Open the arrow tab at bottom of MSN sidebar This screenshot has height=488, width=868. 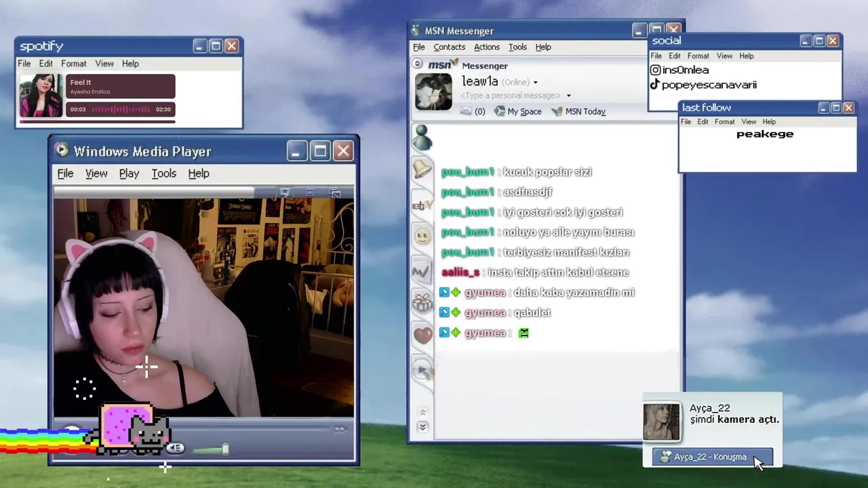[422, 370]
